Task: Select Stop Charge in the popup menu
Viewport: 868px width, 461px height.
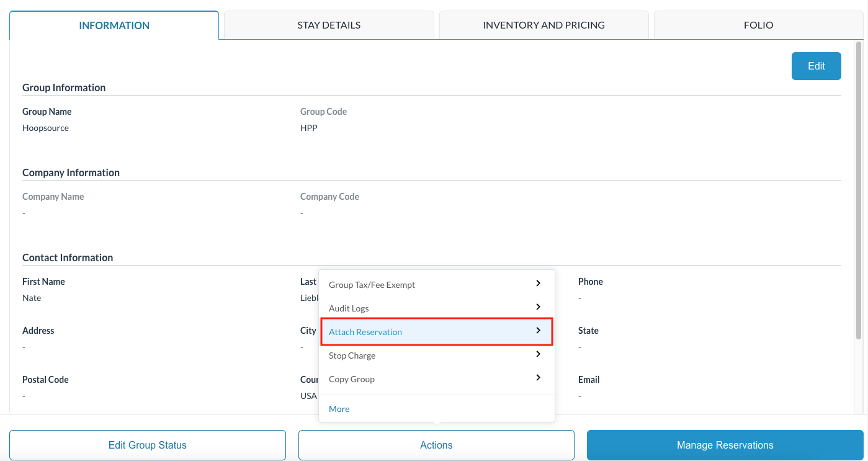Action: click(352, 356)
